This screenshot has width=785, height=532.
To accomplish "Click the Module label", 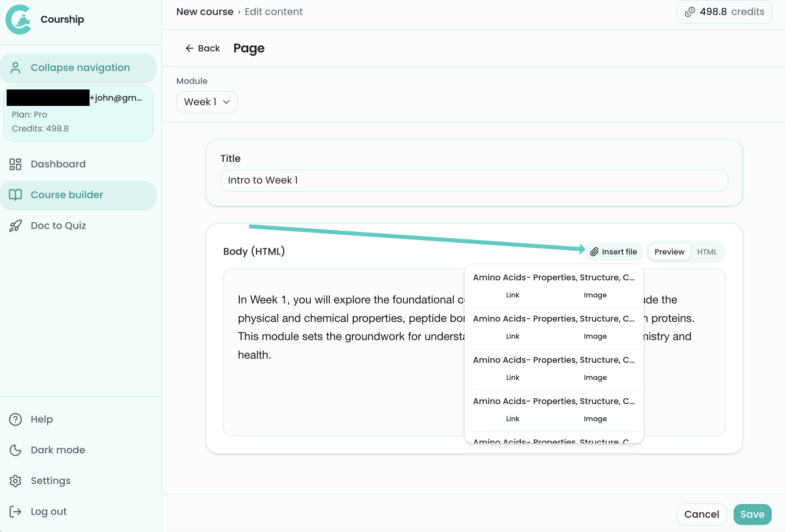I will [x=192, y=81].
